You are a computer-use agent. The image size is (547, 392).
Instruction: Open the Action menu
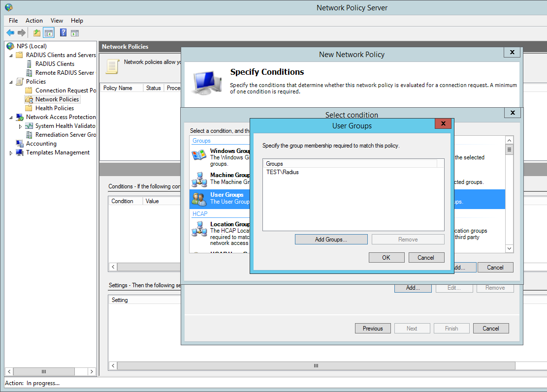34,21
